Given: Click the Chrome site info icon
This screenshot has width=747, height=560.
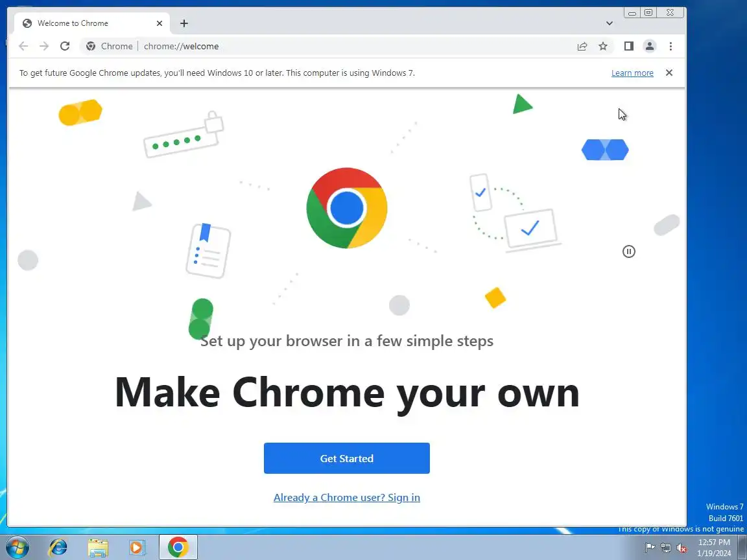Looking at the screenshot, I should point(91,46).
